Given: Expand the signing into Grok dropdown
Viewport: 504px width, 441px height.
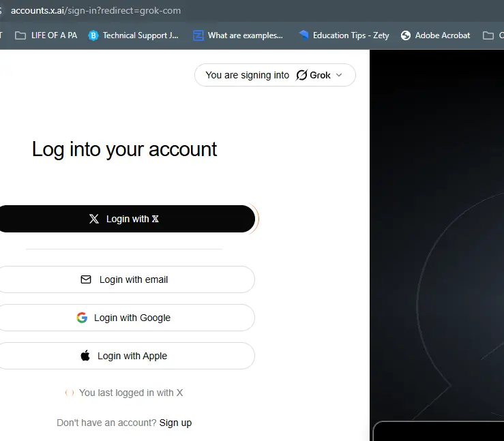Looking at the screenshot, I should click(275, 75).
